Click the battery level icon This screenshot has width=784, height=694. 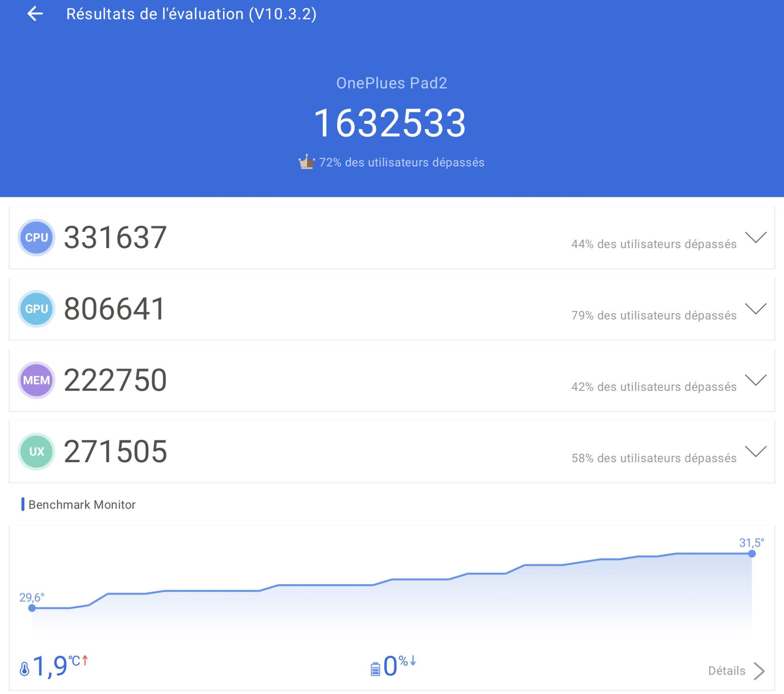point(375,669)
